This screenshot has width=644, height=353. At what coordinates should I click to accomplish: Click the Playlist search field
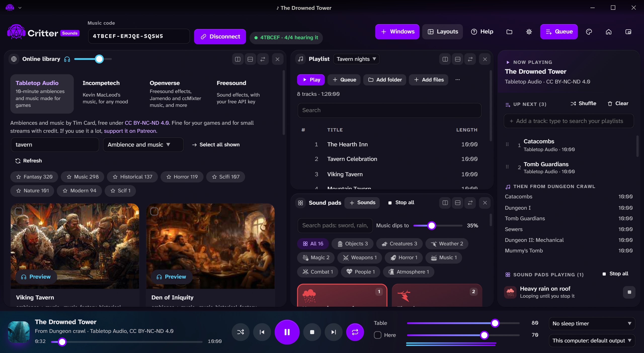[x=389, y=110]
